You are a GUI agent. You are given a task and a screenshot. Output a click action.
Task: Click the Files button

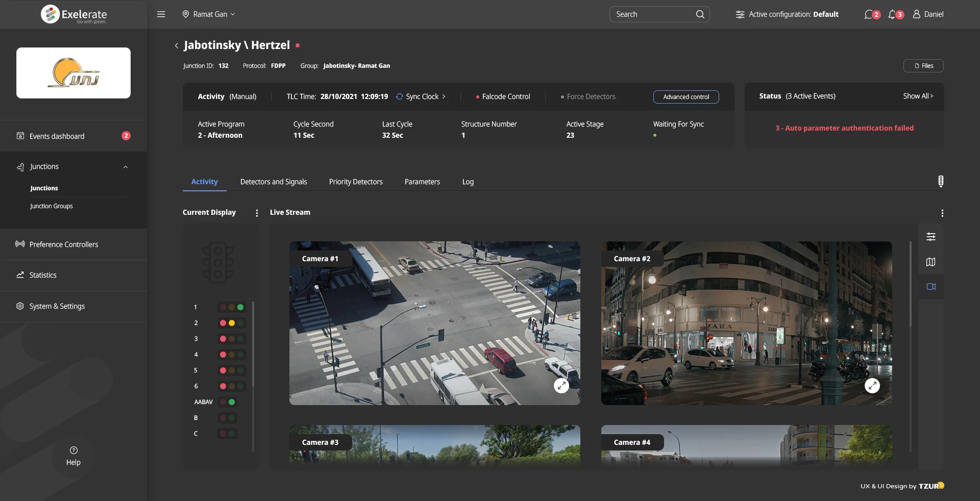point(923,66)
